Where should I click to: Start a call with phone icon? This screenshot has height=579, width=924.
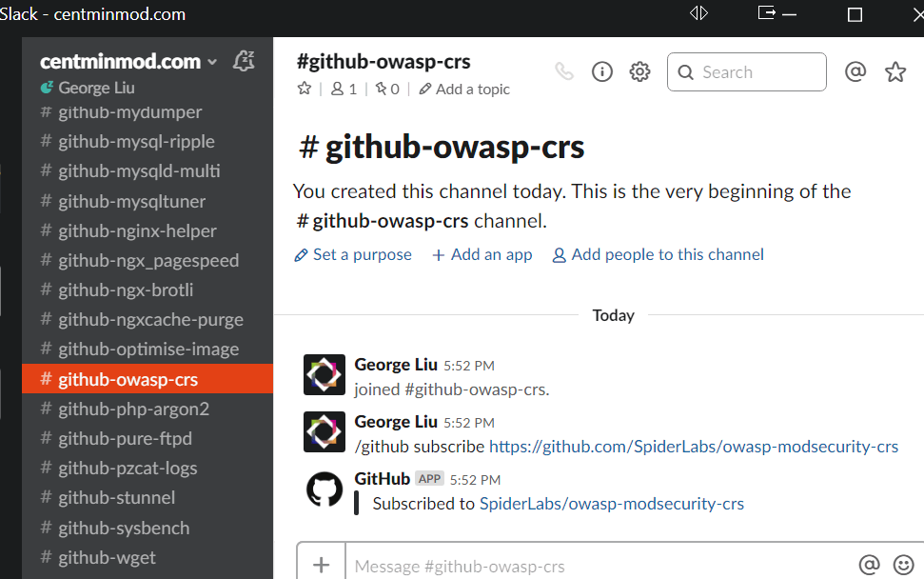coord(564,72)
